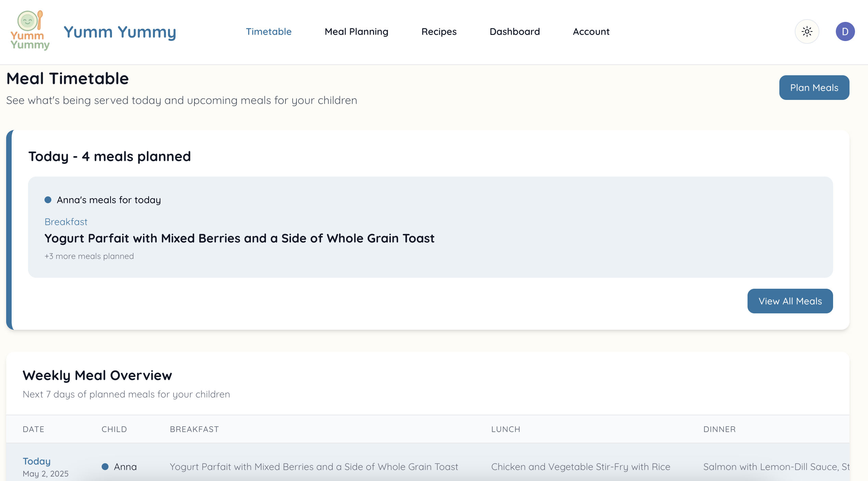Click the Today date link in table
This screenshot has height=481, width=868.
(37, 461)
